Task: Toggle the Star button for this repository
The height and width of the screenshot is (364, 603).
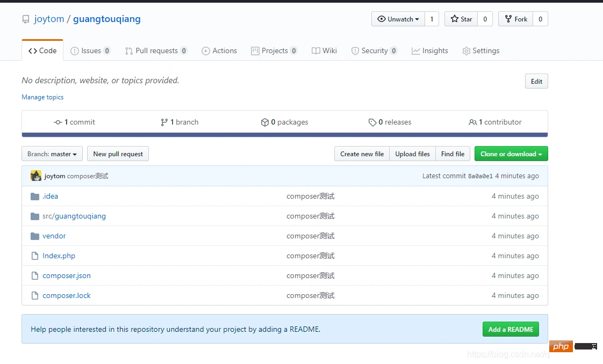Action: tap(461, 19)
